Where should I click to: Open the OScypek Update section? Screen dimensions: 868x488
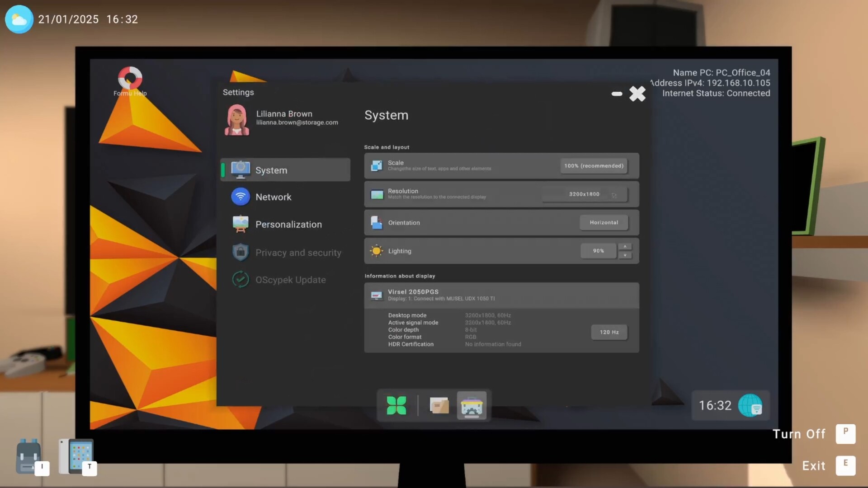[x=290, y=280]
